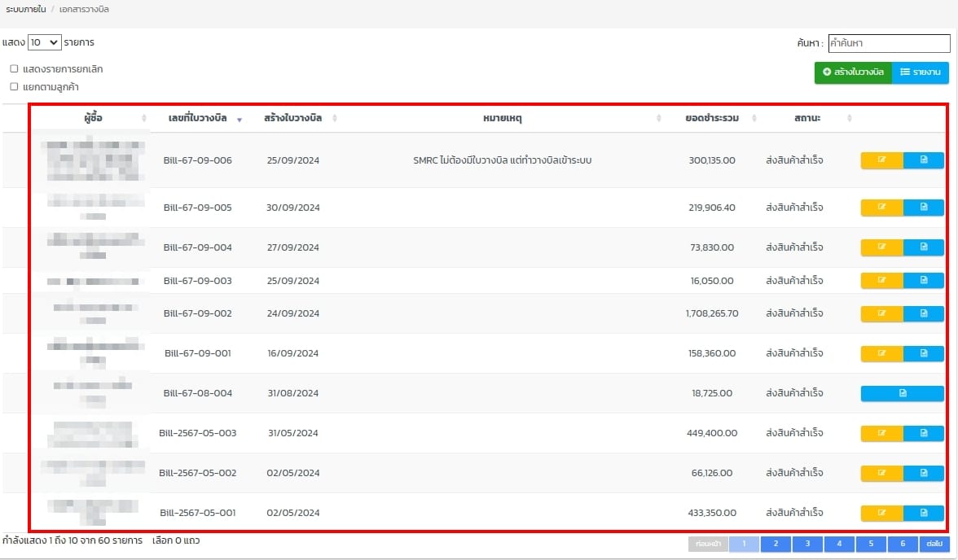This screenshot has height=560, width=958.
Task: Enable the แสดงรายการยกเลิก checkbox
Action: (14, 69)
